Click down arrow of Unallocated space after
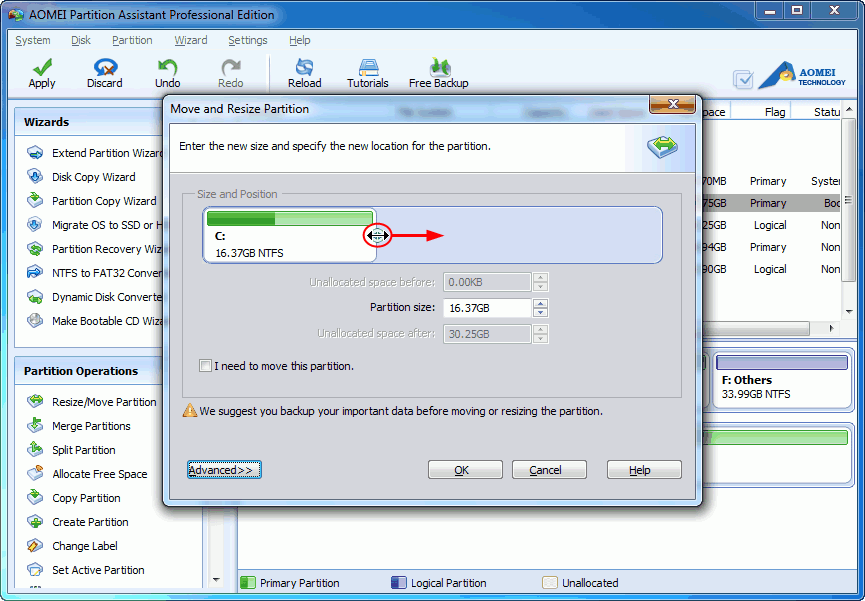This screenshot has width=865, height=601. coord(541,338)
